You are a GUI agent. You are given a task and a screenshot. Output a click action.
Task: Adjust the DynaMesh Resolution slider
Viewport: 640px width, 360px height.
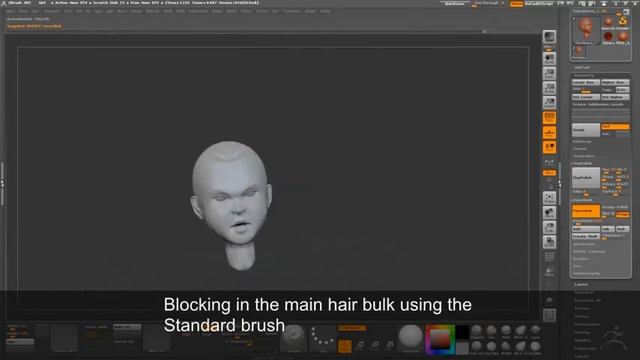pos(587,221)
